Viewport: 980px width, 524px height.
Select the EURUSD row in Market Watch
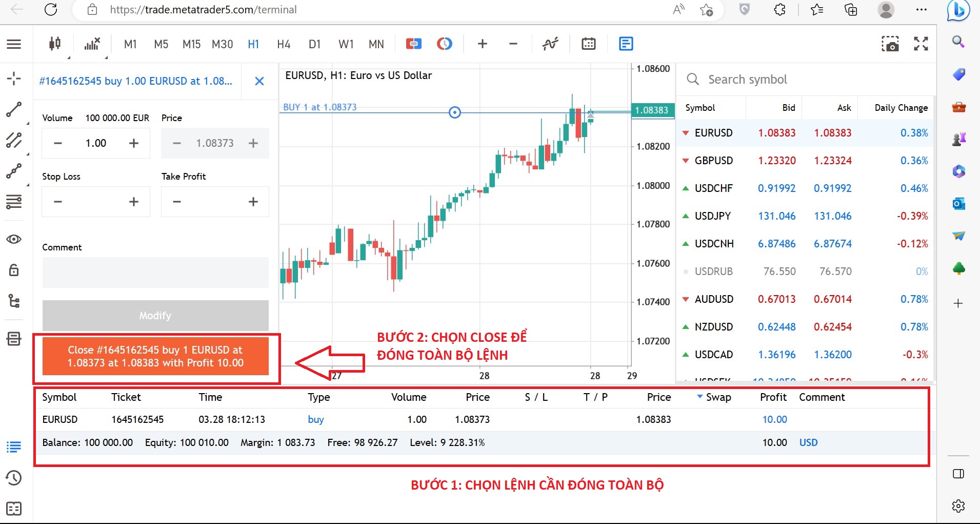(806, 133)
